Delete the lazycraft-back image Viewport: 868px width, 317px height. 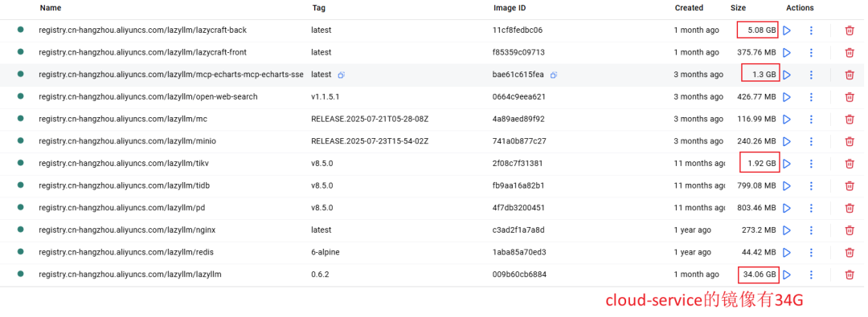pos(850,30)
